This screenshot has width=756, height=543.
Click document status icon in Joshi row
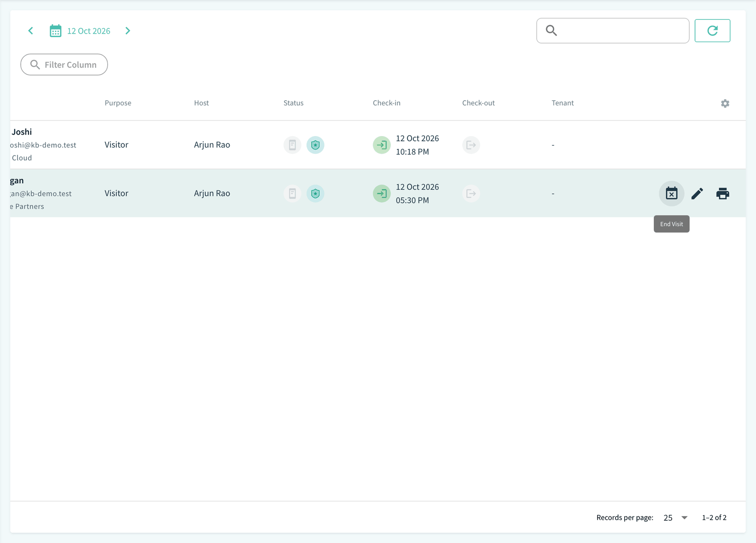pos(292,145)
